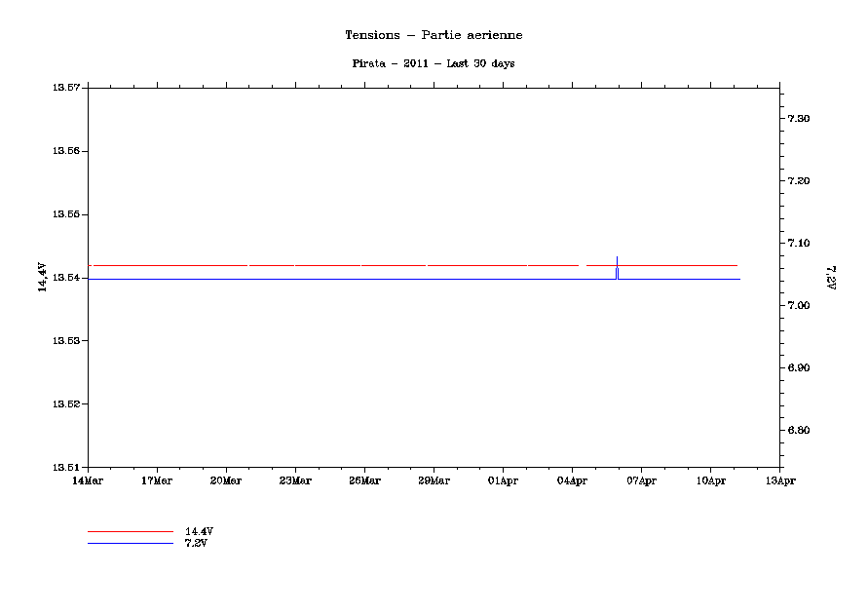Click the 6.80 value on the right axis

[x=799, y=431]
